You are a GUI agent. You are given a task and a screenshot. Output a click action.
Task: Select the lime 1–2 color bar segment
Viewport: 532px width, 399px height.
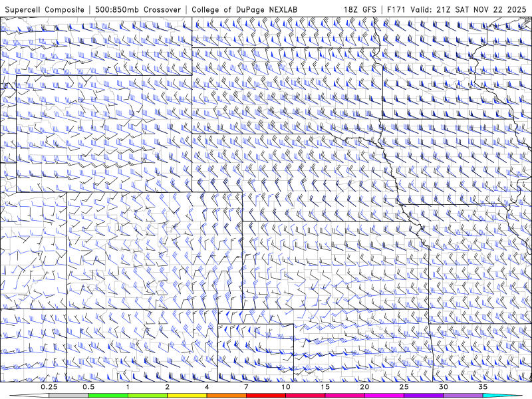147,396
